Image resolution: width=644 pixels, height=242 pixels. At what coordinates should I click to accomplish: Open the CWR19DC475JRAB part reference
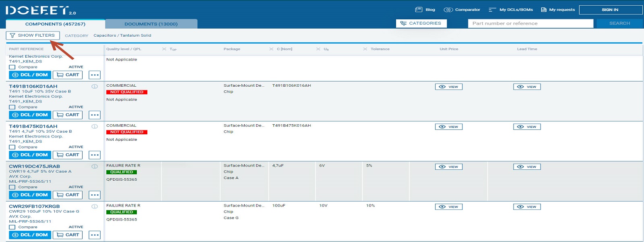pyautogui.click(x=34, y=166)
